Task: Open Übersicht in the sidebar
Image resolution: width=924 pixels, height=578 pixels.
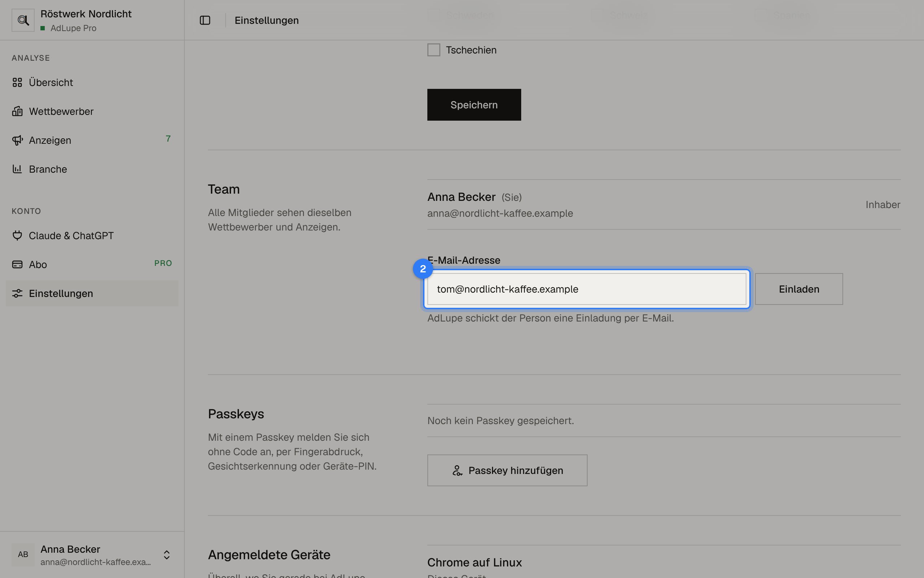Action: [92, 82]
